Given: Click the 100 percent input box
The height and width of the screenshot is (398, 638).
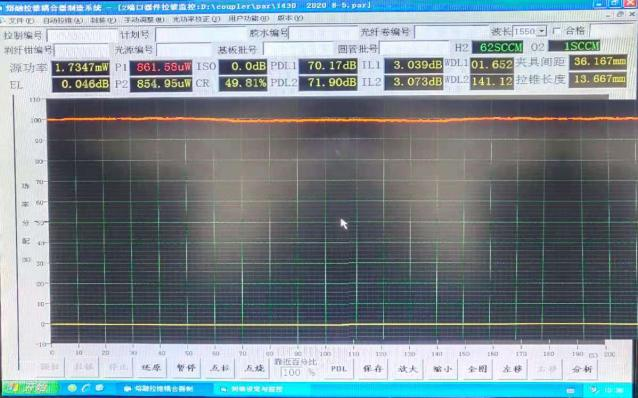Looking at the screenshot, I should 292,372.
